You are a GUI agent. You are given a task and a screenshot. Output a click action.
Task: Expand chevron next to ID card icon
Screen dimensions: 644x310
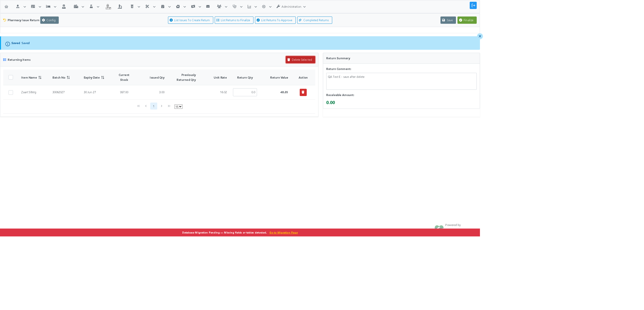coord(40,7)
